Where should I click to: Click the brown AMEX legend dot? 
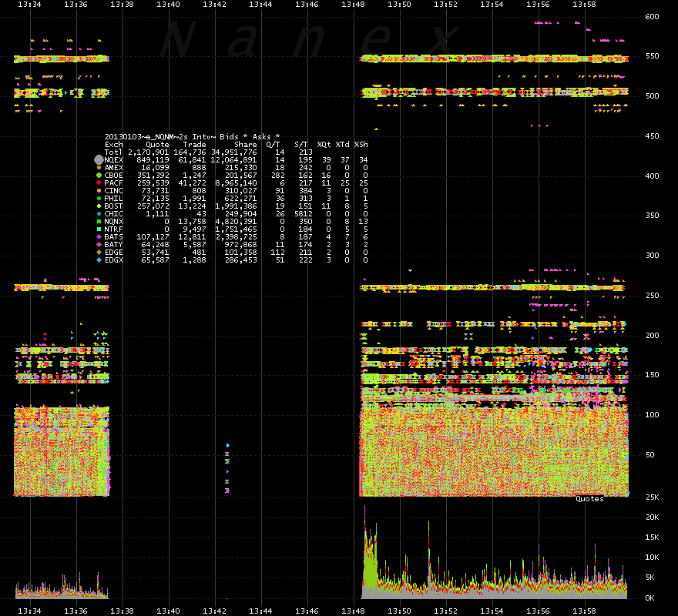coord(99,168)
